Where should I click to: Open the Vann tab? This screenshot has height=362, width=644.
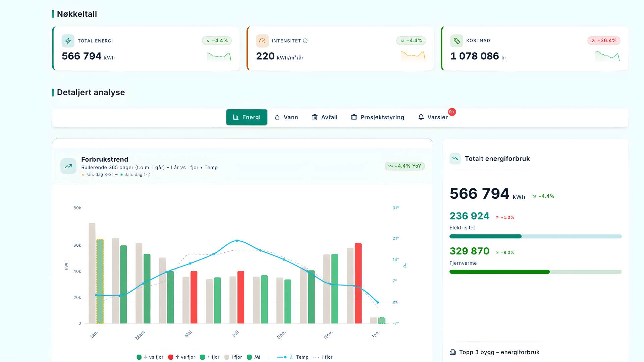(286, 117)
